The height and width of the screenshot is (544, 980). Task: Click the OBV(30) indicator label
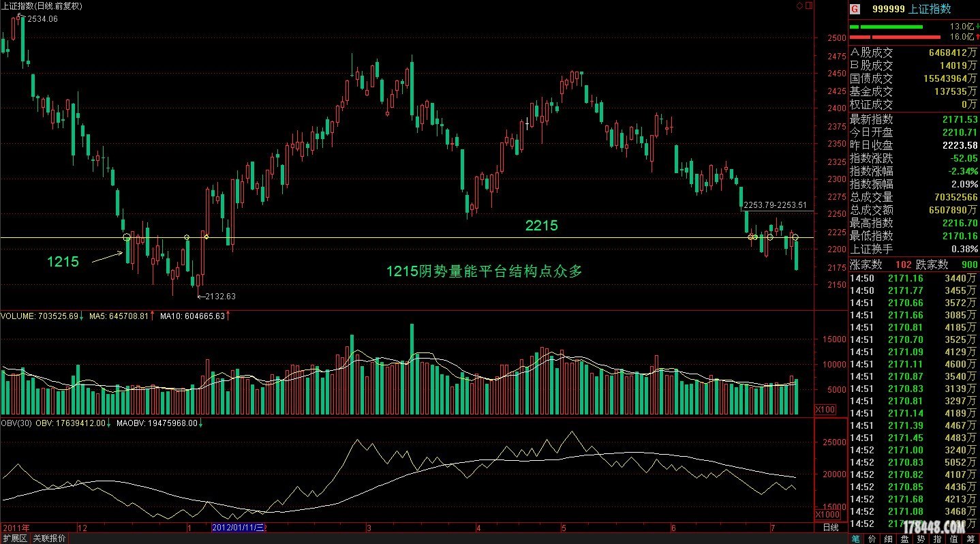tap(16, 423)
